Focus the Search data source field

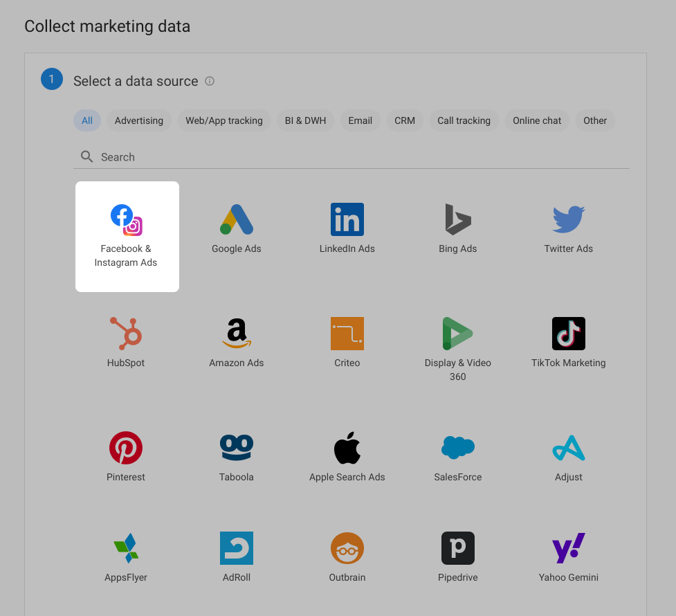[x=351, y=157]
